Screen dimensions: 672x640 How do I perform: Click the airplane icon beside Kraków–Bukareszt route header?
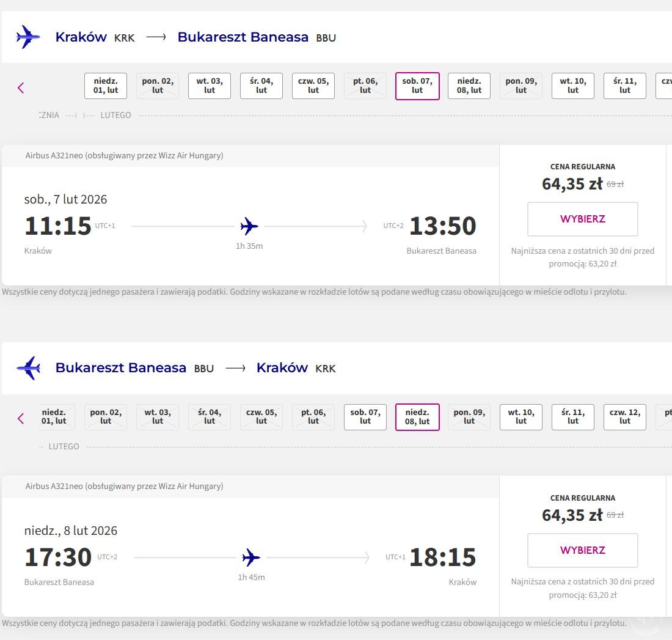click(28, 37)
